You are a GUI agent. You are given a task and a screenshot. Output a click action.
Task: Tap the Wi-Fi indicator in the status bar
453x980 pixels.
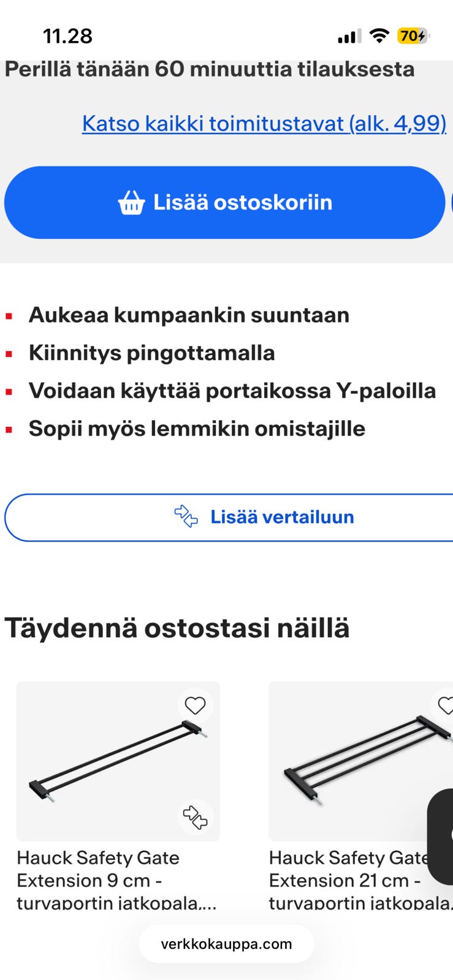coord(379,36)
